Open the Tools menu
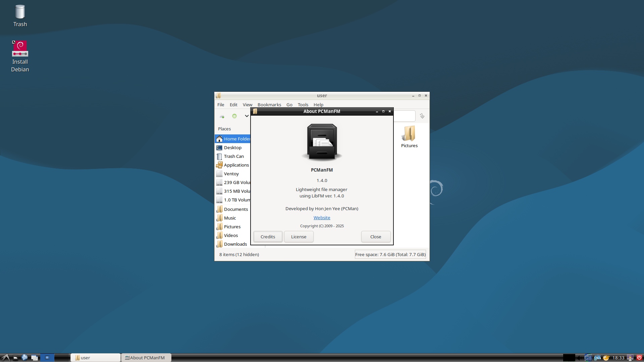The width and height of the screenshot is (644, 362). pyautogui.click(x=303, y=105)
